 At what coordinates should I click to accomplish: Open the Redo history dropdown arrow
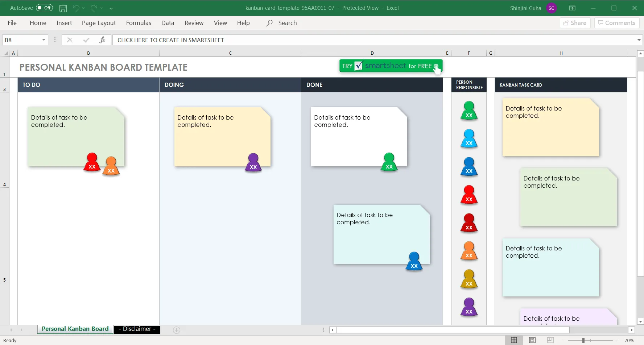102,8
